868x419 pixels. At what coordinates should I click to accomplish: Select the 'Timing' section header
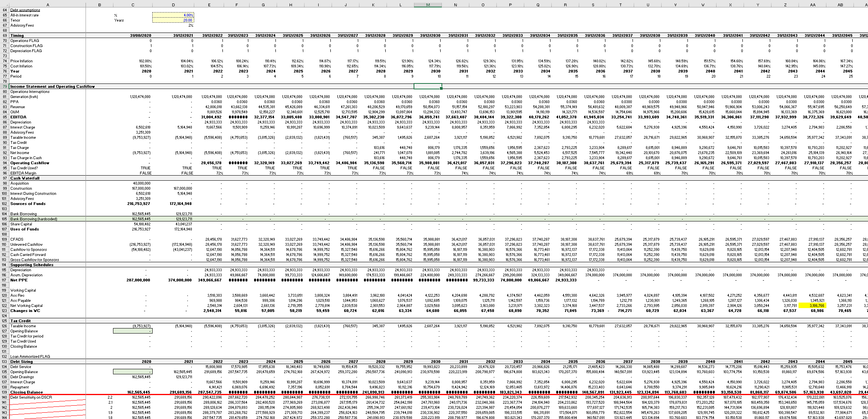coord(17,35)
